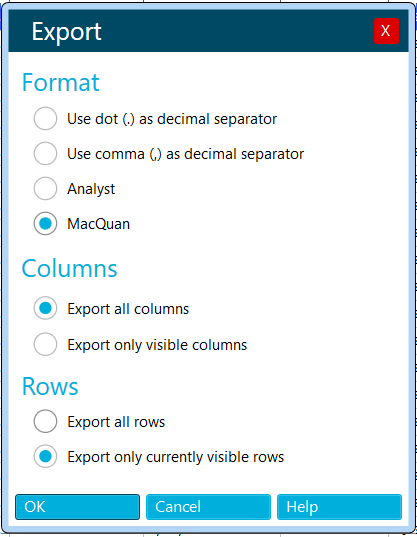Select the MacQuan format radio button
Screen dimensions: 417x537
coord(45,224)
